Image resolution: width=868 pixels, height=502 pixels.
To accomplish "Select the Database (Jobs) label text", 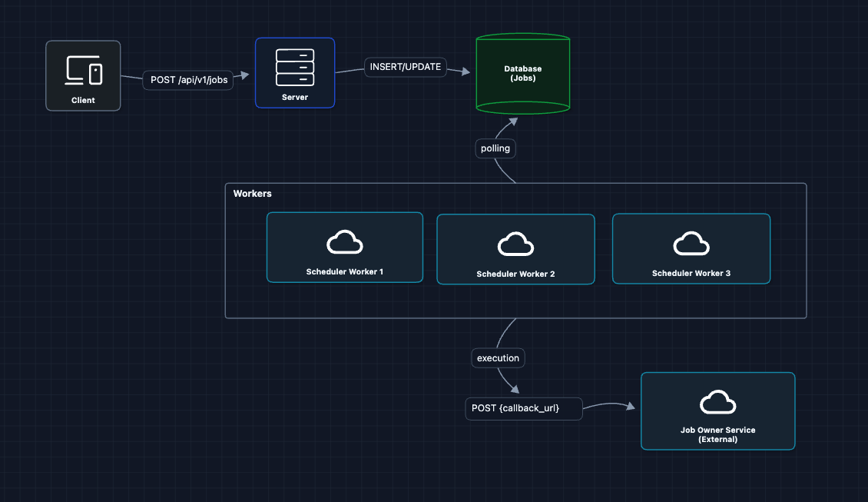I will pos(523,74).
